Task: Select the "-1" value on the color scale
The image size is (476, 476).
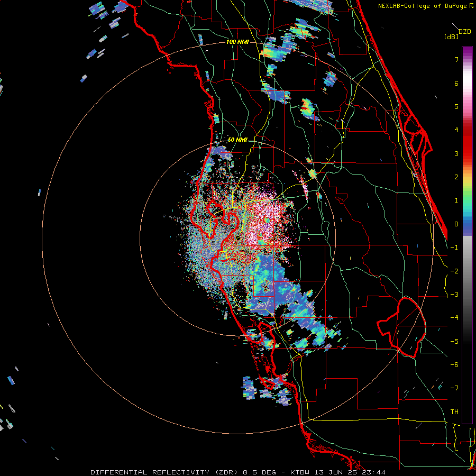Action: [x=454, y=248]
